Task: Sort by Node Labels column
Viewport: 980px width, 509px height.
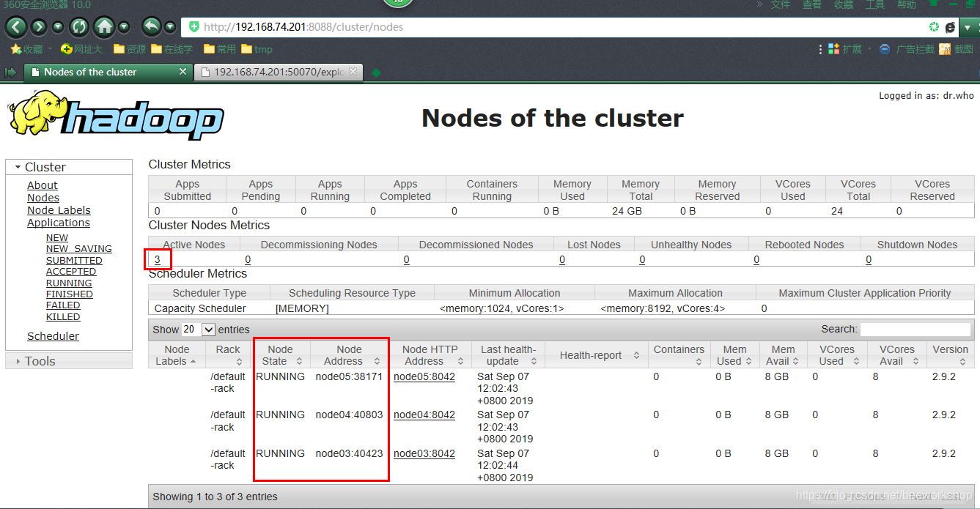Action: click(x=177, y=355)
